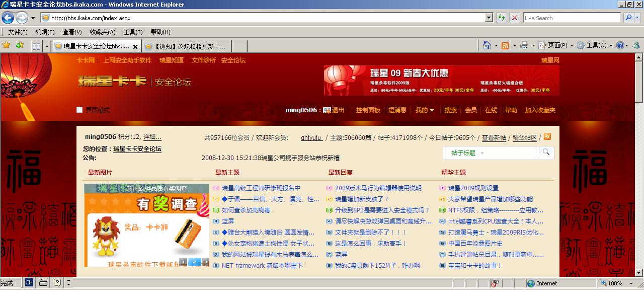Open the 页面(P) dropdown menu
The width and height of the screenshot is (644, 304).
(556, 45)
